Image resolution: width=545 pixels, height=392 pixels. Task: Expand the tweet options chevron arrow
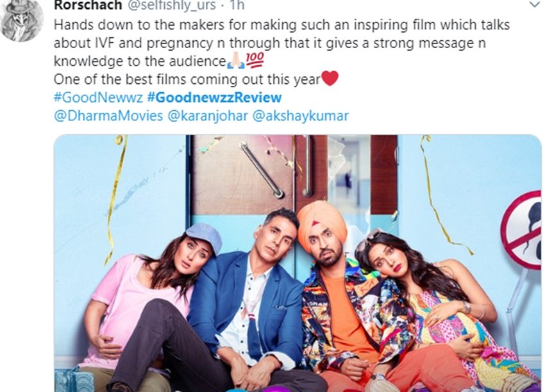click(x=535, y=4)
